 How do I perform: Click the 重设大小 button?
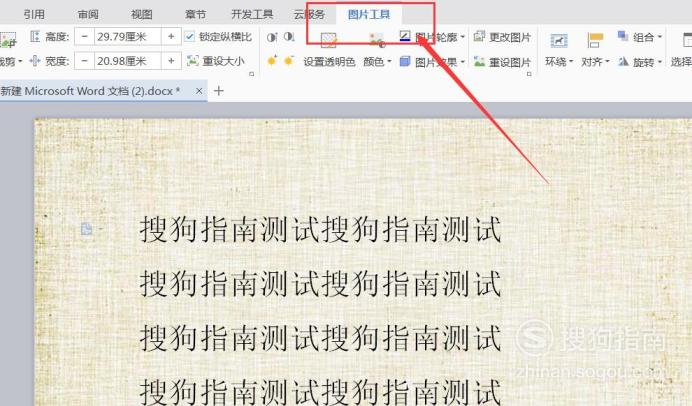coord(215,61)
